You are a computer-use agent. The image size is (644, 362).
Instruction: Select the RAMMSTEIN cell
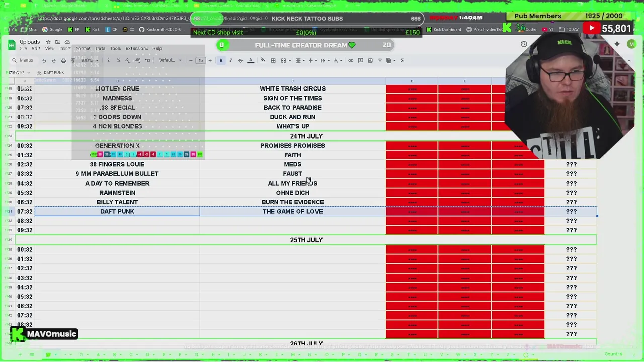117,193
